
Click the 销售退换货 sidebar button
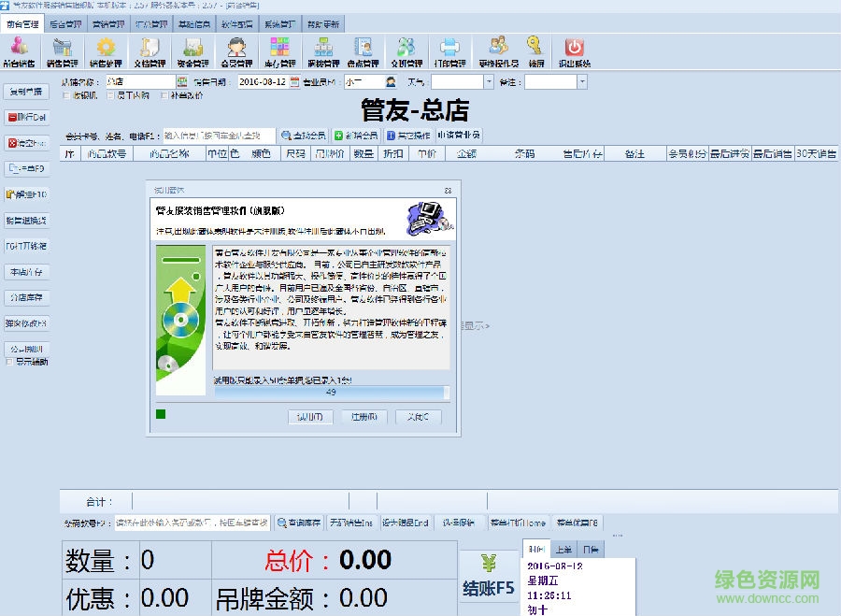click(27, 220)
